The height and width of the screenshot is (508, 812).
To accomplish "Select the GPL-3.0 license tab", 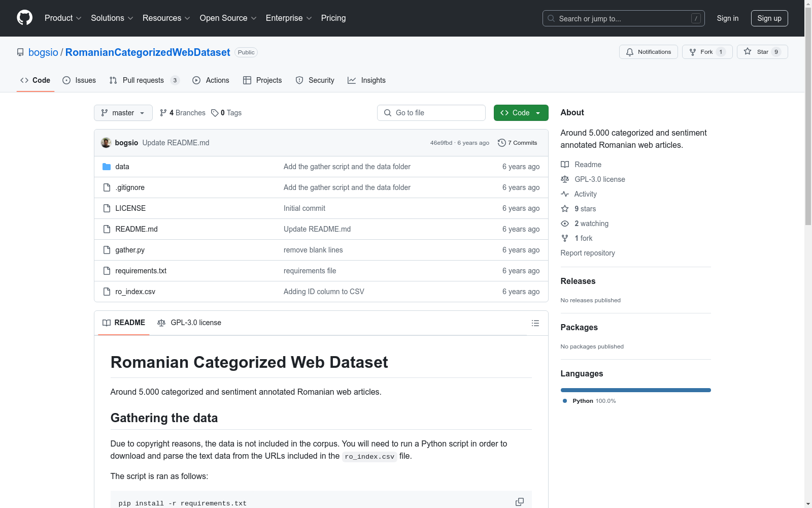I will click(189, 323).
